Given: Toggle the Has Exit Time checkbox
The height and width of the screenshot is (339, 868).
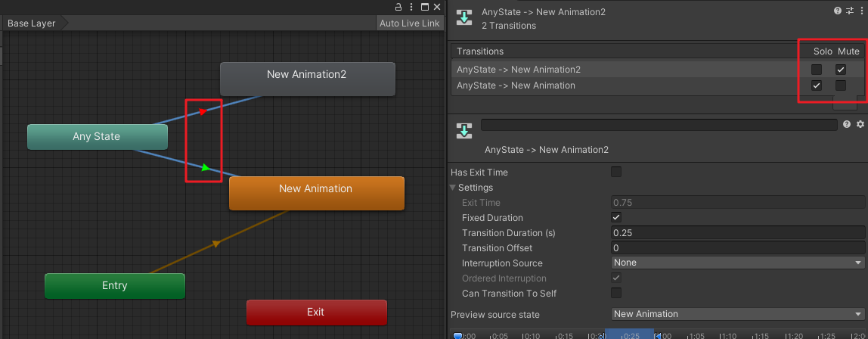Looking at the screenshot, I should click(616, 173).
